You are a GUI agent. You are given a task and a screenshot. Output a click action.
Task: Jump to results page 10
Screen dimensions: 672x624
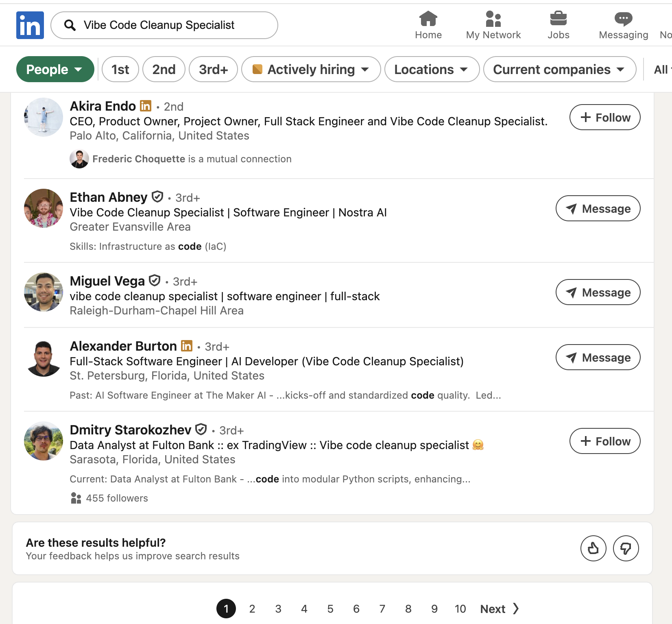460,609
